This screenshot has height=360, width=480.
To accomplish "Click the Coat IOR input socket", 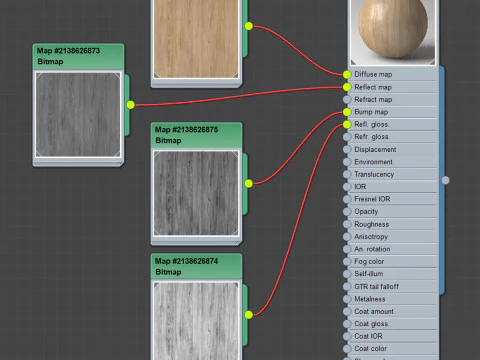I will [x=347, y=336].
